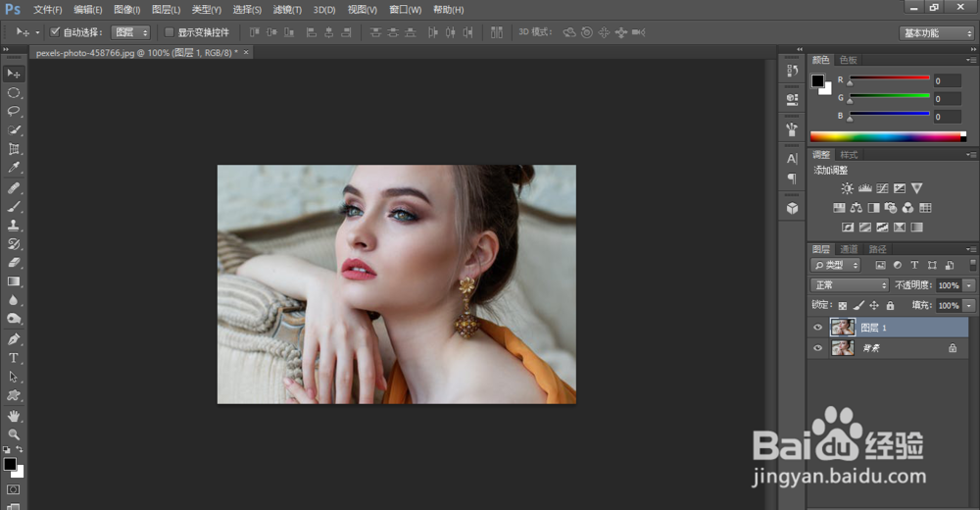Switch to the 通道 (Channels) tab
980x510 pixels.
tap(849, 249)
